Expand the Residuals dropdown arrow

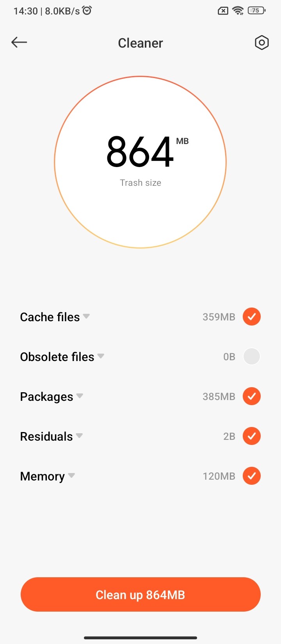[x=79, y=436]
